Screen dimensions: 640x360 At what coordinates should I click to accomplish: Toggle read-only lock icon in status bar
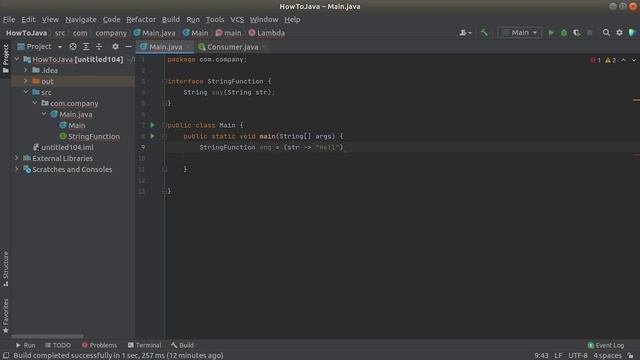point(631,356)
